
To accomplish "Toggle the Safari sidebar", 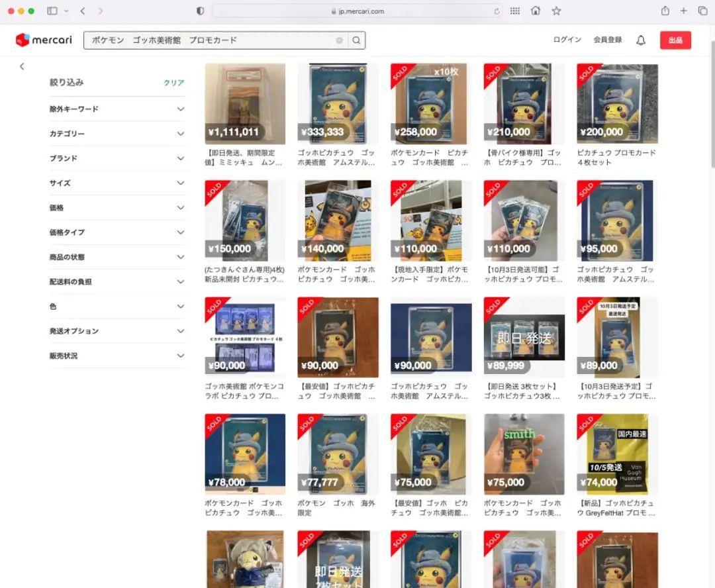I will point(52,11).
